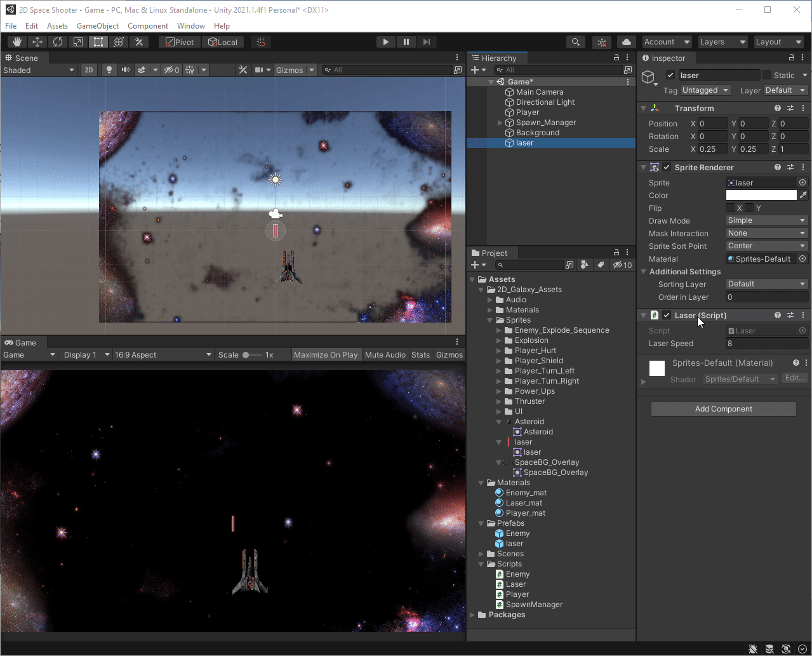Toggle scene lighting bulb icon
The width and height of the screenshot is (812, 656).
point(109,70)
